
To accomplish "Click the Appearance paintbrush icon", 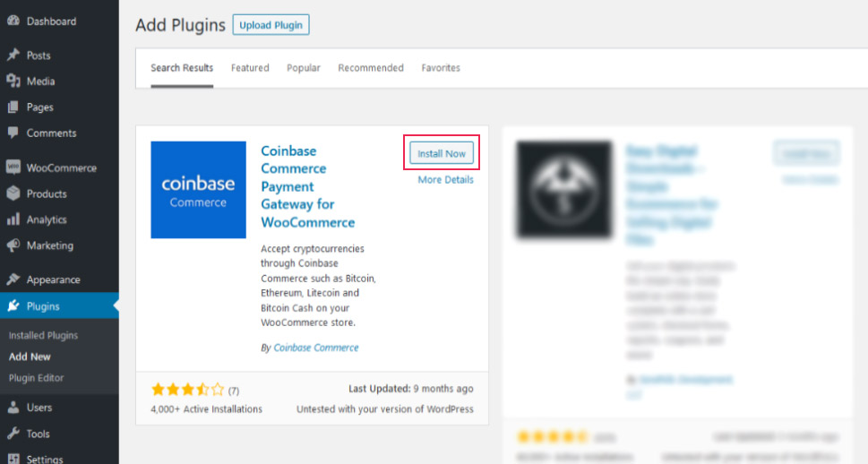I will point(13,279).
